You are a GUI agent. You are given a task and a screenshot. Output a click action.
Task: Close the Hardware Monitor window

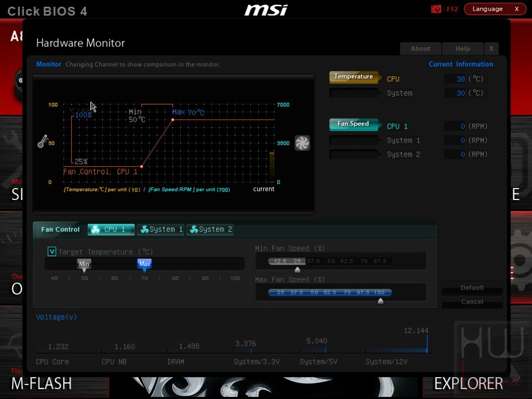tap(491, 49)
